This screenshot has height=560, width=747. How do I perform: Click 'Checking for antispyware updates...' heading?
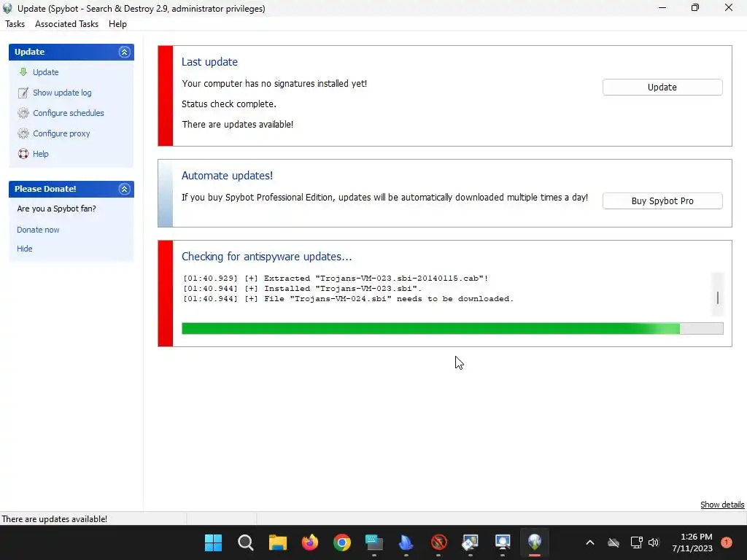267,257
